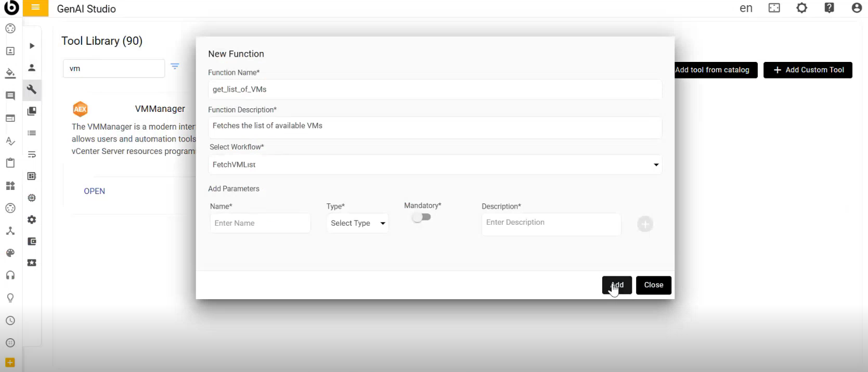Screen dimensions: 868x372
Task: Click the yellow plus icon at sidebar bottom
Action: [10, 362]
